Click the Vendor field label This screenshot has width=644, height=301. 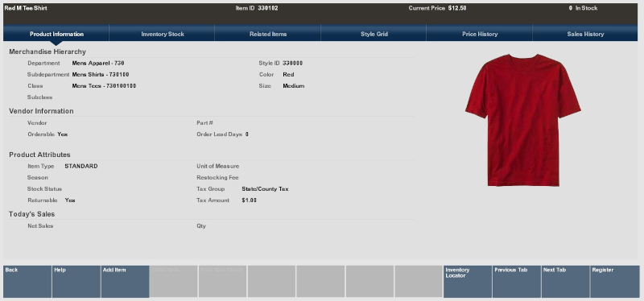[x=37, y=123]
